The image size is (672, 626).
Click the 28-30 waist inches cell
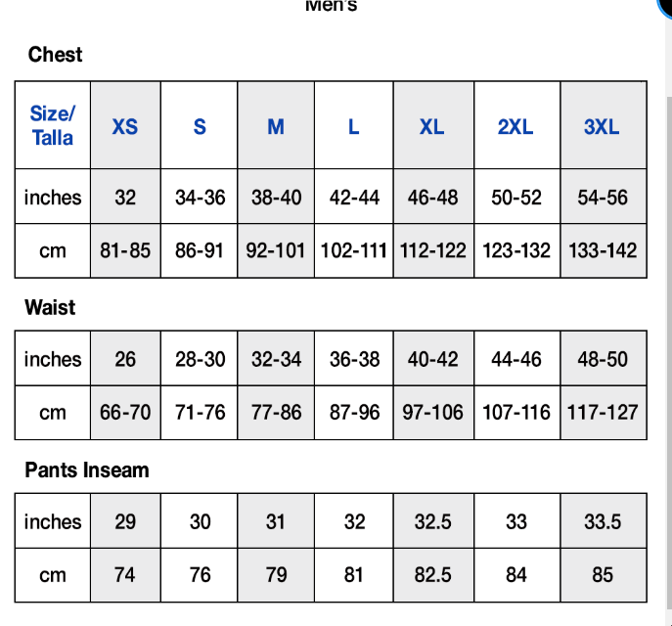pos(200,359)
